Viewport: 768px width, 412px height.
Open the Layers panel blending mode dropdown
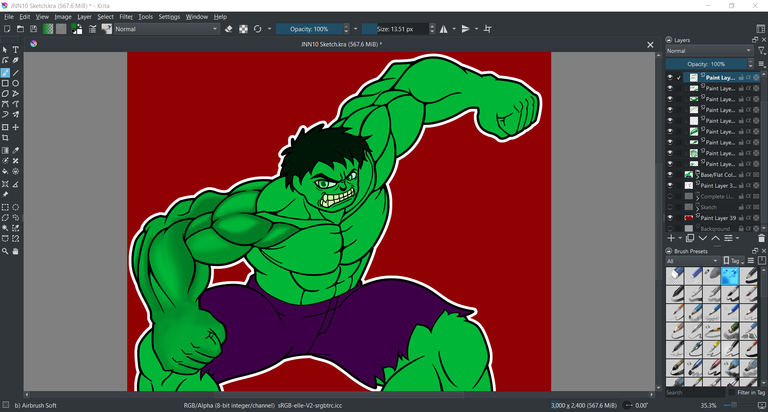point(709,50)
